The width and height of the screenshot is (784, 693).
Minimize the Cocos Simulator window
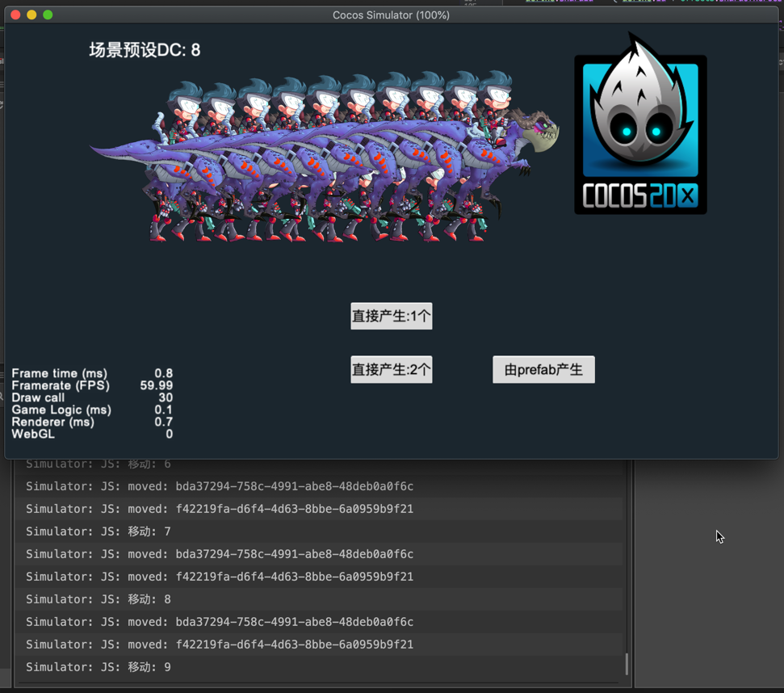[31, 15]
